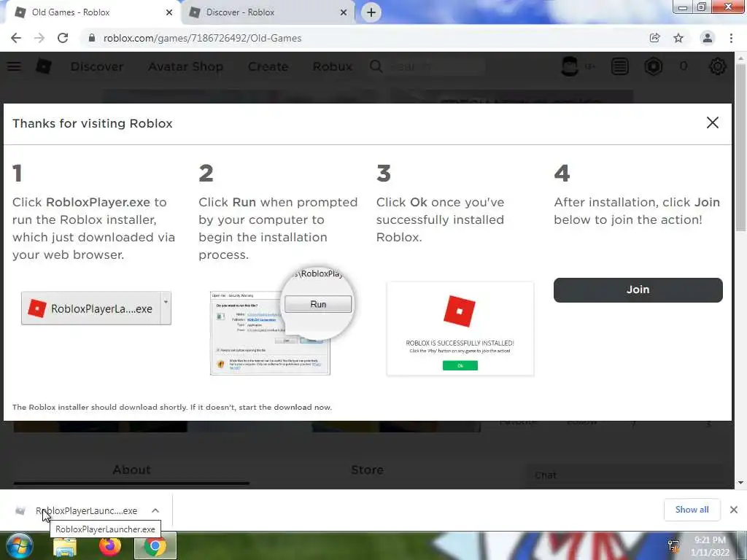Open Windows Explorer from the taskbar

click(x=65, y=547)
